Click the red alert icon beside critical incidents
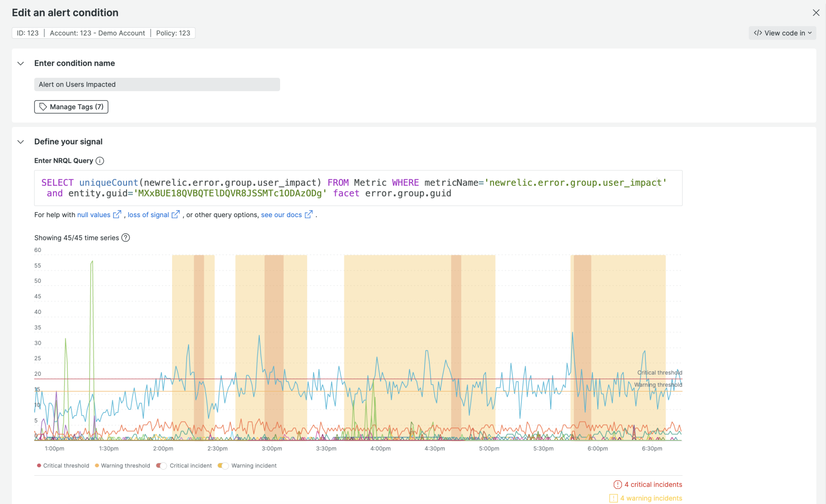Viewport: 826px width, 504px height. 618,484
